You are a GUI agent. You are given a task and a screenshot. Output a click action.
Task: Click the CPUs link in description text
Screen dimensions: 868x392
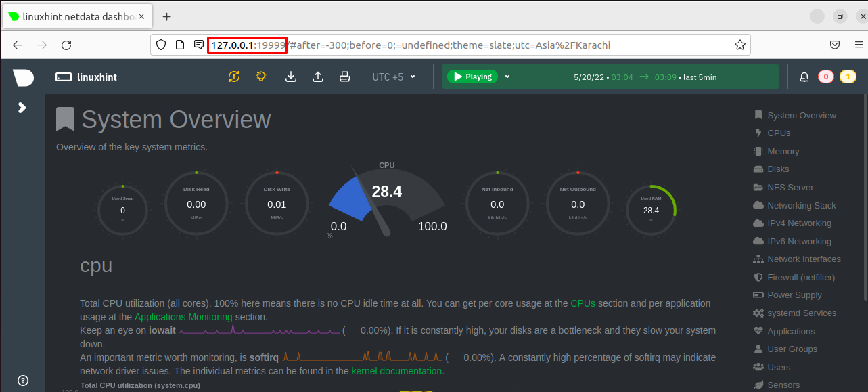583,303
